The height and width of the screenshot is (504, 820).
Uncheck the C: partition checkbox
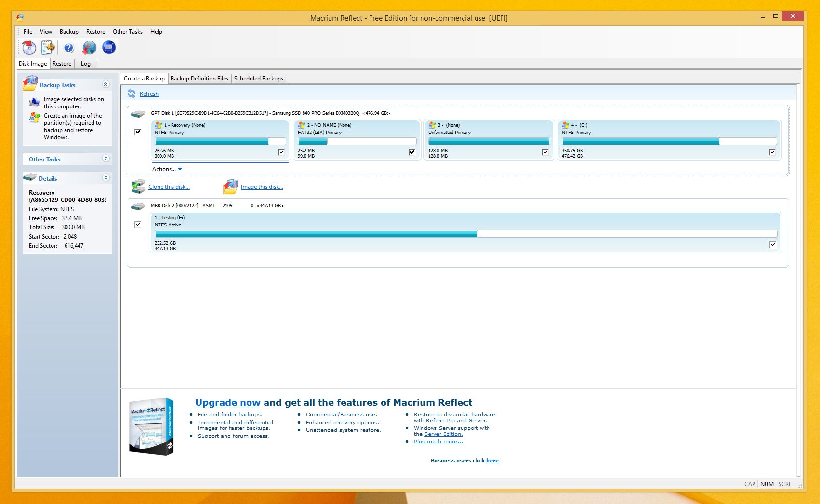click(x=772, y=152)
